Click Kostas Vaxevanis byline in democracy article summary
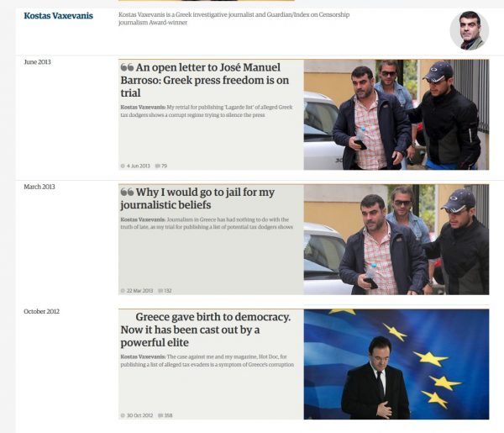This screenshot has width=504, height=433. click(143, 356)
